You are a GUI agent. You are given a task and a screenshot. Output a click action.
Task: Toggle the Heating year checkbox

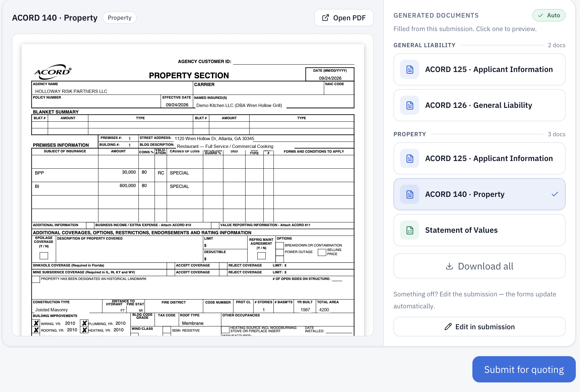tap(85, 330)
